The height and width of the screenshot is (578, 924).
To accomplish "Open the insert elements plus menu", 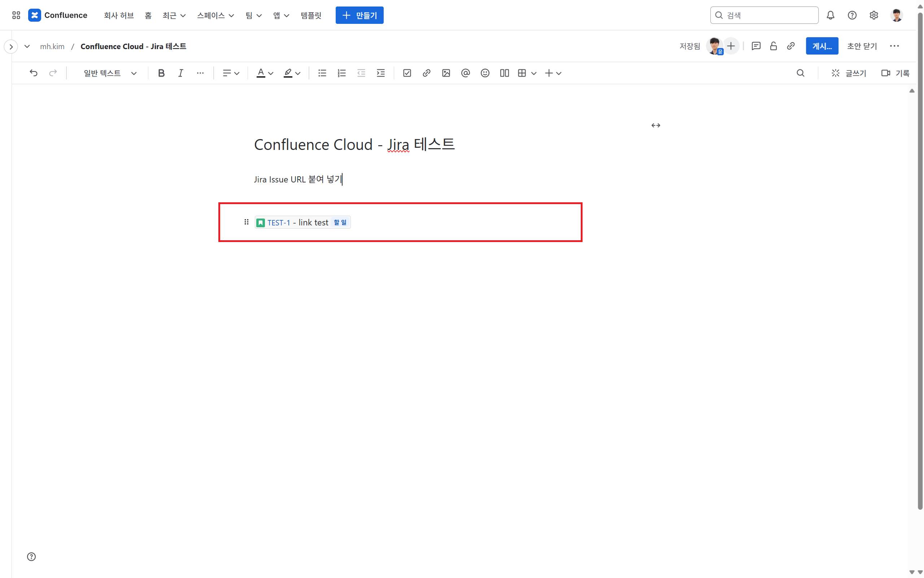I will click(553, 73).
